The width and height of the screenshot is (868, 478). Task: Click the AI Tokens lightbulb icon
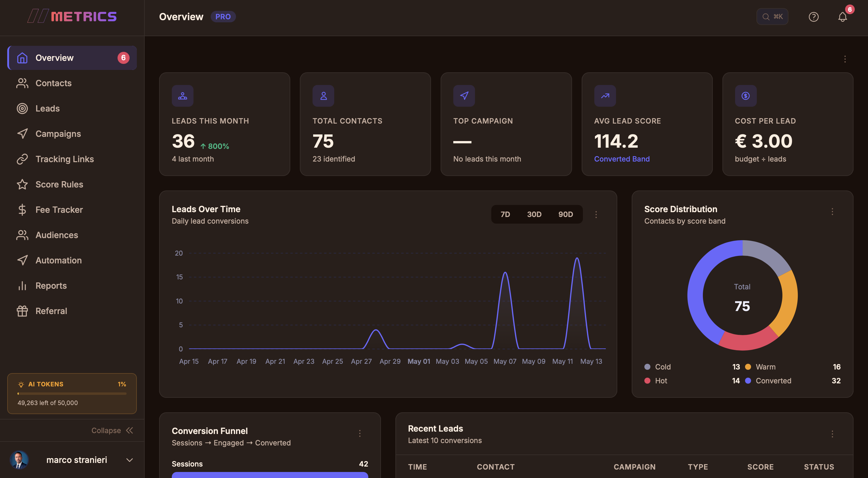coord(21,384)
